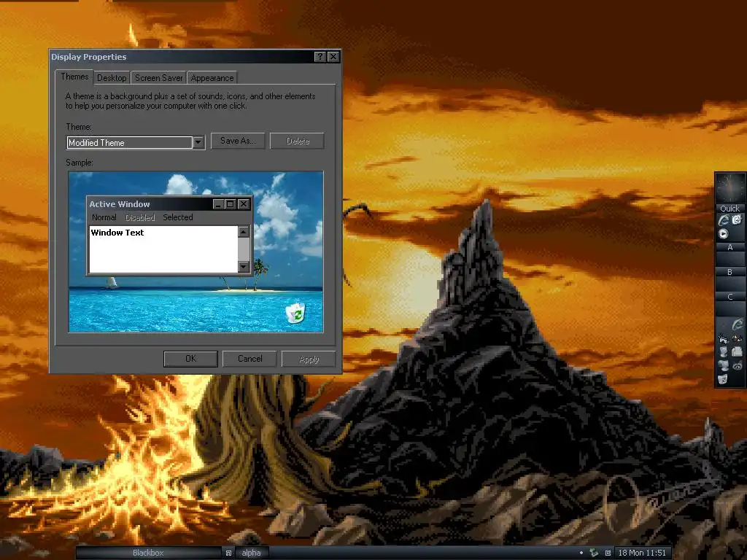Switch to the Themes tab

point(74,77)
